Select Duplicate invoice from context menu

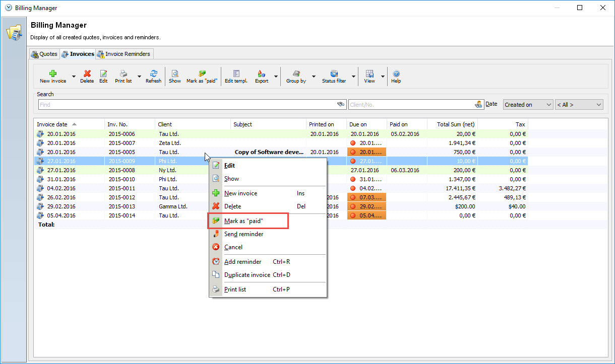click(x=247, y=275)
